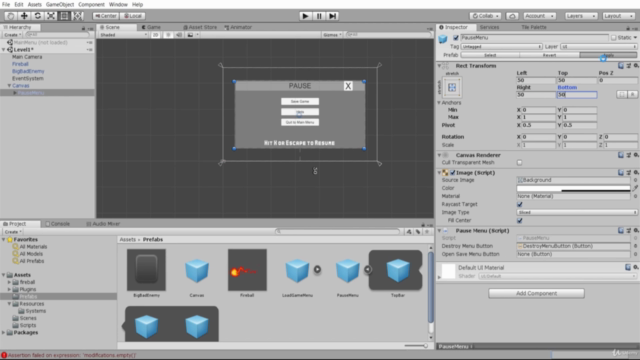Open the Collab dropdown
The height and width of the screenshot is (360, 640).
point(485,16)
